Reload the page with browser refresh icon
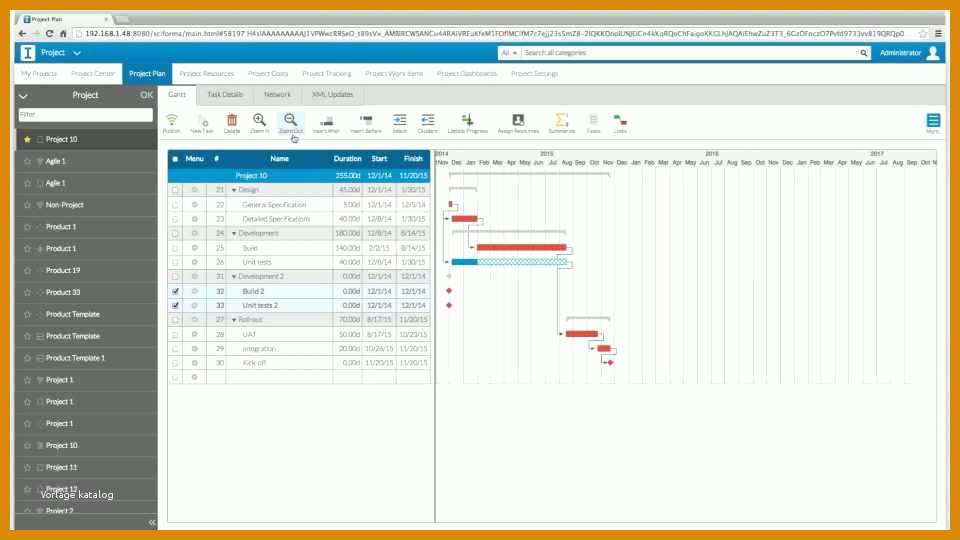 [50, 34]
